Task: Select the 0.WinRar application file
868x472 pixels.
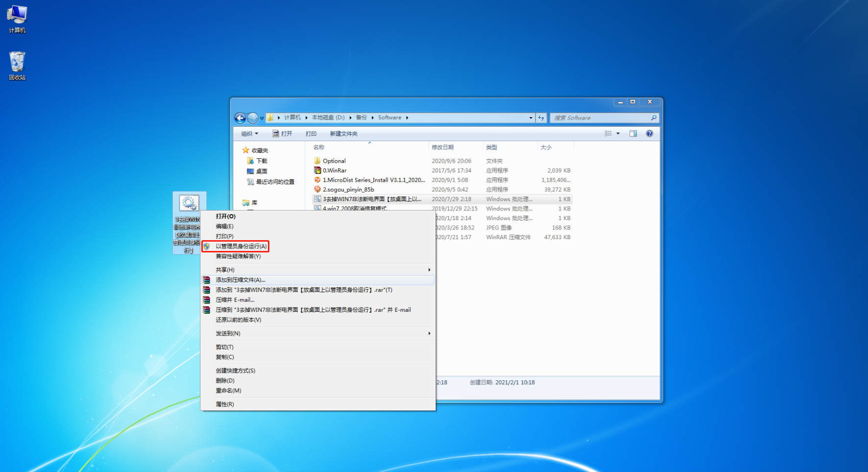Action: pyautogui.click(x=334, y=171)
